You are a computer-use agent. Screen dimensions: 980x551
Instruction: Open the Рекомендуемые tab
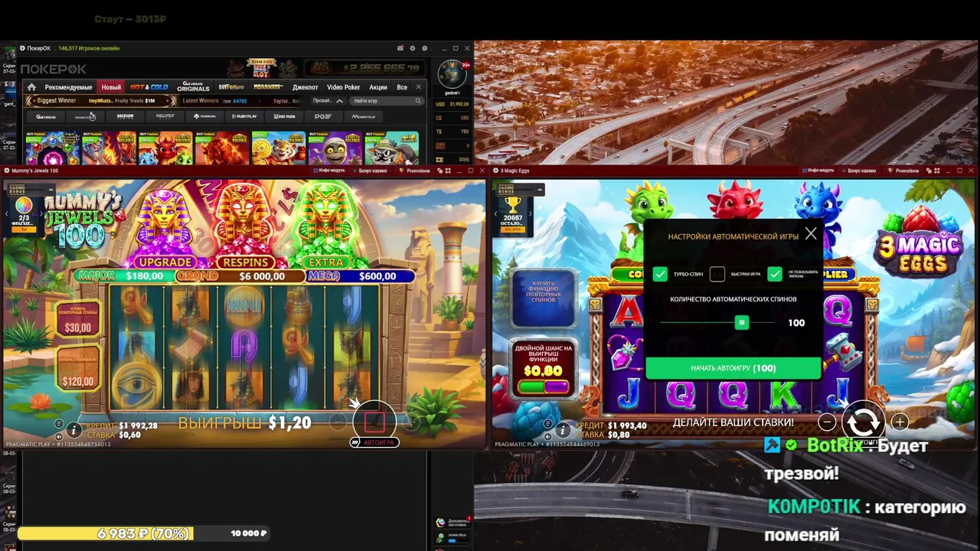point(68,87)
